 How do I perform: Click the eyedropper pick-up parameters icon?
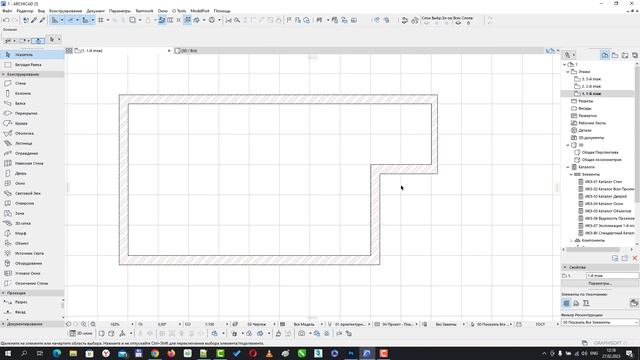tap(34, 20)
